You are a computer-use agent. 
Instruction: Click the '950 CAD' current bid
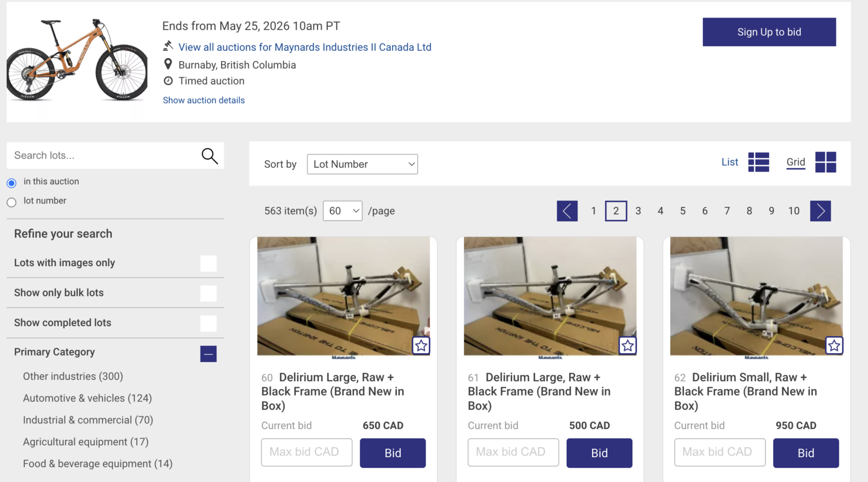coord(796,425)
